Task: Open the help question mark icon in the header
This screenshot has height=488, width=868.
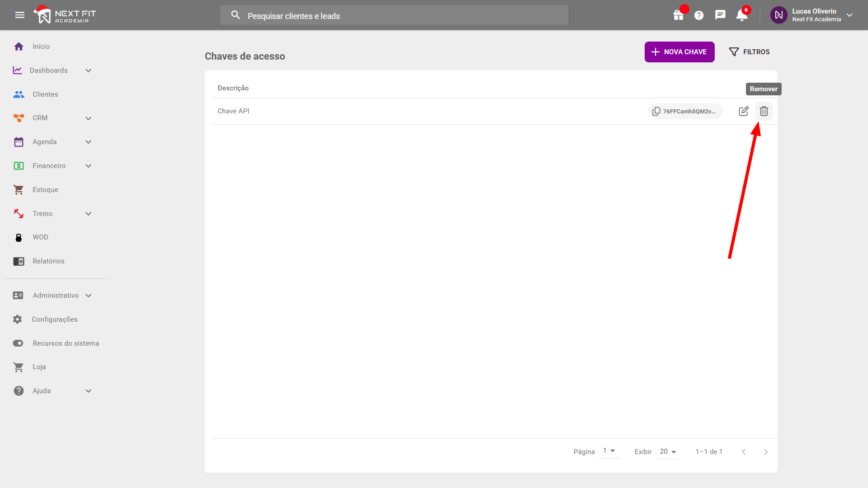Action: [x=699, y=15]
